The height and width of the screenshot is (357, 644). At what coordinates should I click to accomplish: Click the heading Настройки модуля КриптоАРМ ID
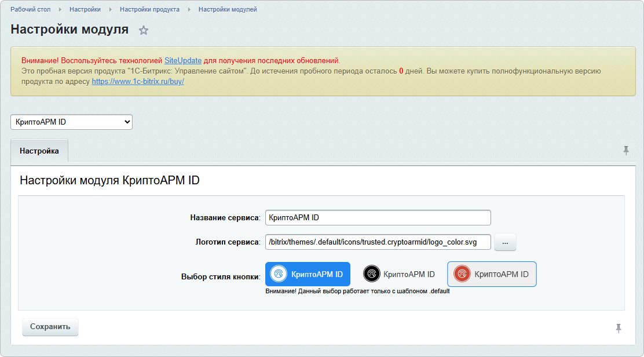[x=109, y=180]
